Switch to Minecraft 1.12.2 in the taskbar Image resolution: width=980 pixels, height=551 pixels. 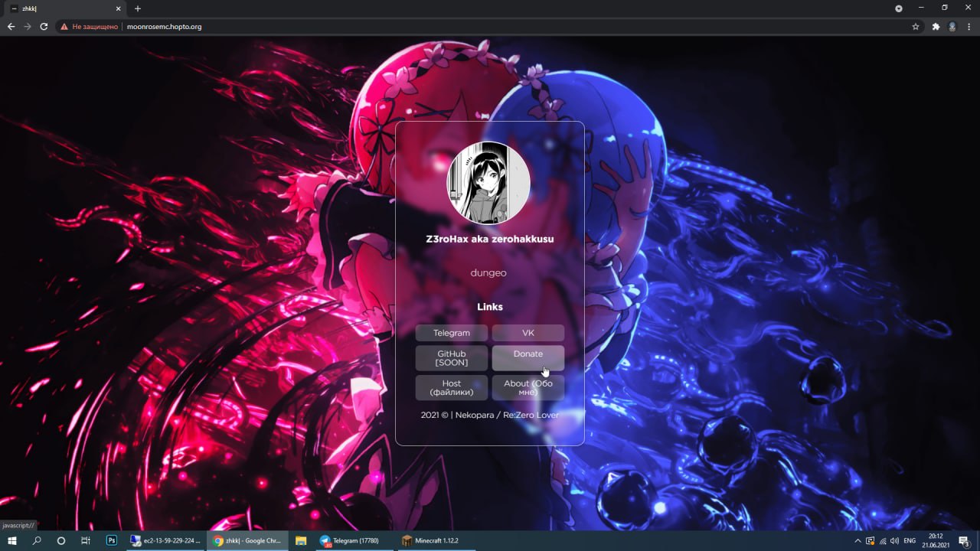click(x=436, y=540)
